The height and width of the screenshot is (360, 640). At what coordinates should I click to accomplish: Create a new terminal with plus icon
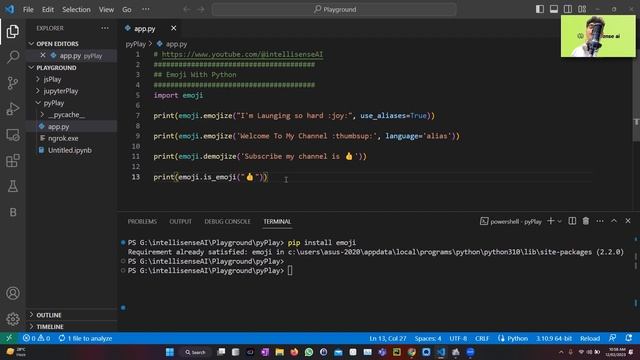point(551,221)
